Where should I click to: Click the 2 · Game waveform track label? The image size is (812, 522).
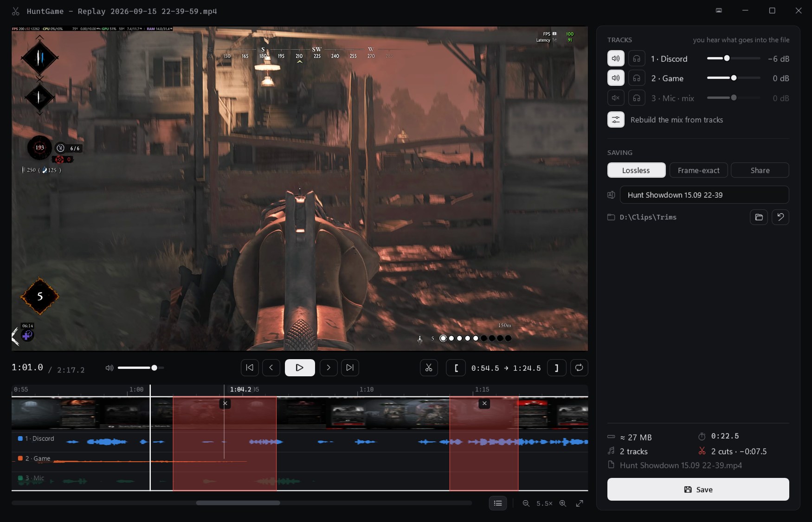pyautogui.click(x=34, y=458)
